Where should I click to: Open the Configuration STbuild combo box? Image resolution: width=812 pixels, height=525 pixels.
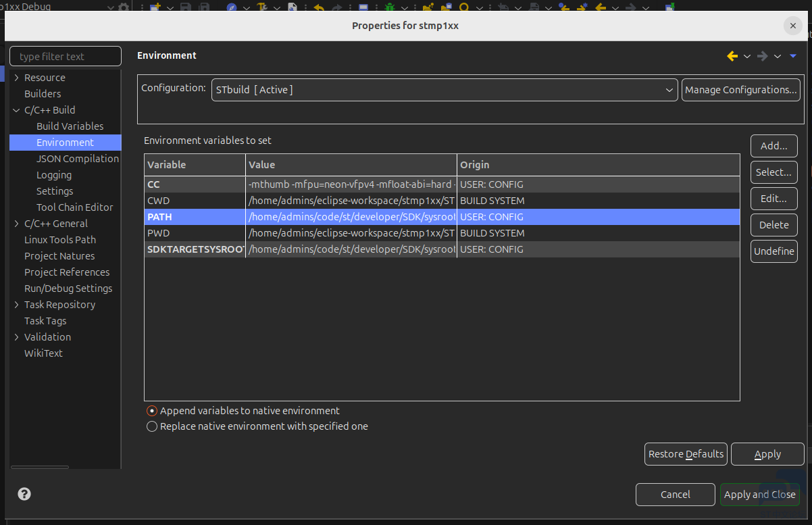pos(444,90)
